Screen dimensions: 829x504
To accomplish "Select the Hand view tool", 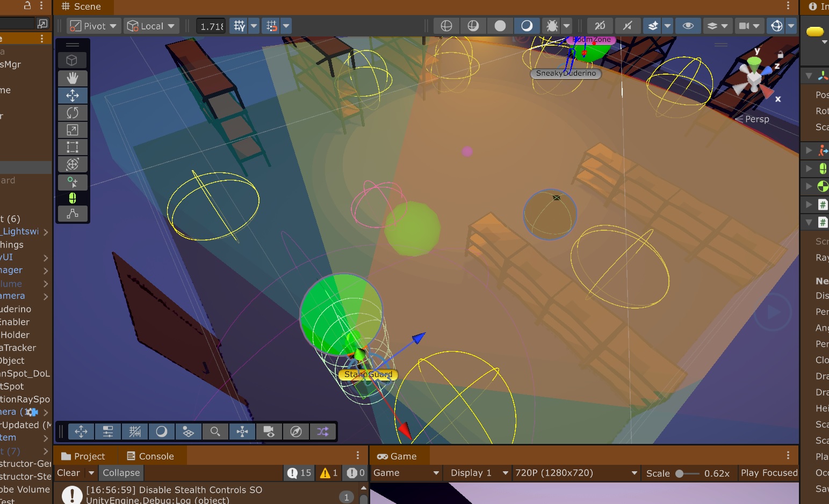I will click(x=73, y=78).
